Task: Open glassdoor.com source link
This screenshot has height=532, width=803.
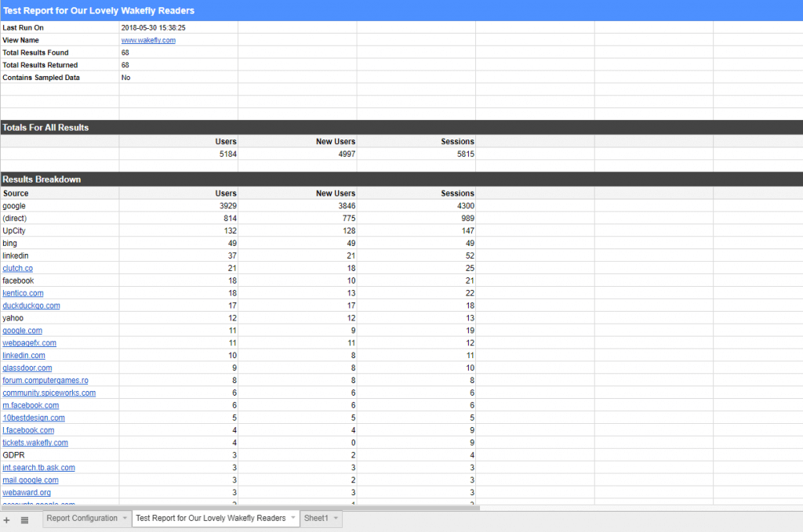Action: 27,368
